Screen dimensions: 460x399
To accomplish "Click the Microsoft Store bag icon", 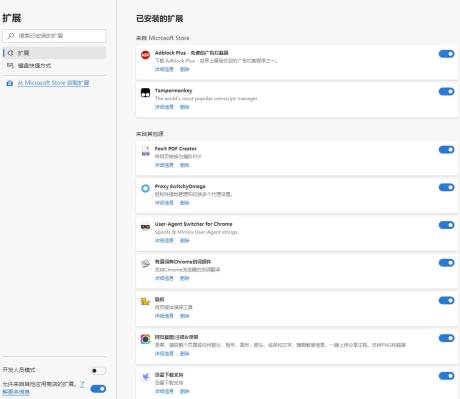I will [x=9, y=83].
